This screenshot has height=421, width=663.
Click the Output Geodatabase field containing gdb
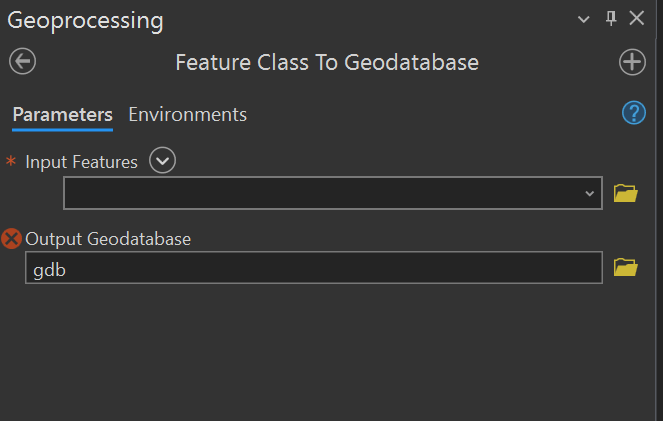point(313,268)
